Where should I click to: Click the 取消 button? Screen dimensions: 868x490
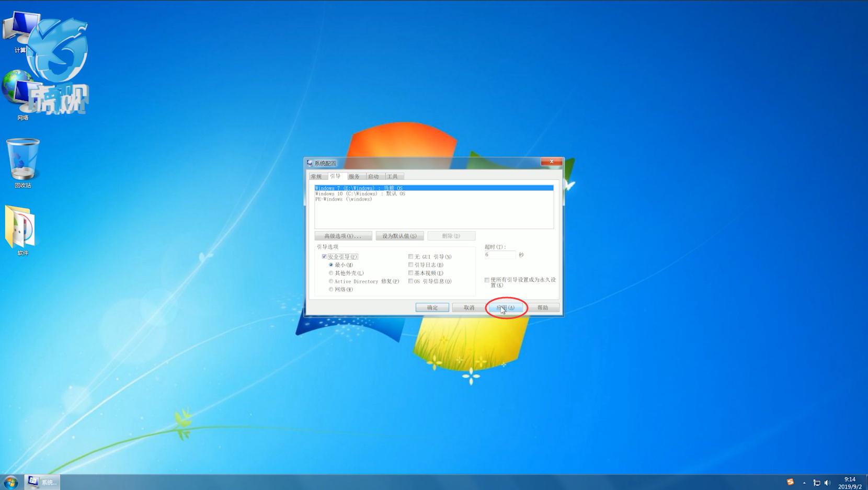click(x=469, y=307)
